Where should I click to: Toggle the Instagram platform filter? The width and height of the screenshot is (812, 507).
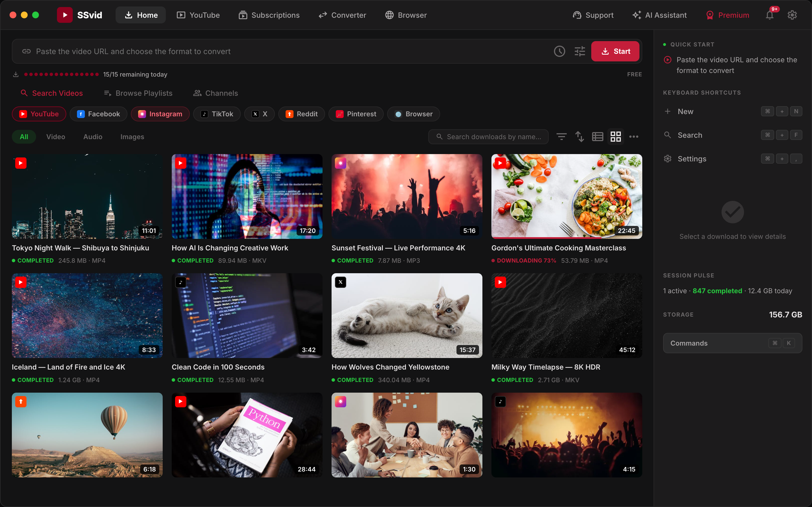pyautogui.click(x=160, y=114)
